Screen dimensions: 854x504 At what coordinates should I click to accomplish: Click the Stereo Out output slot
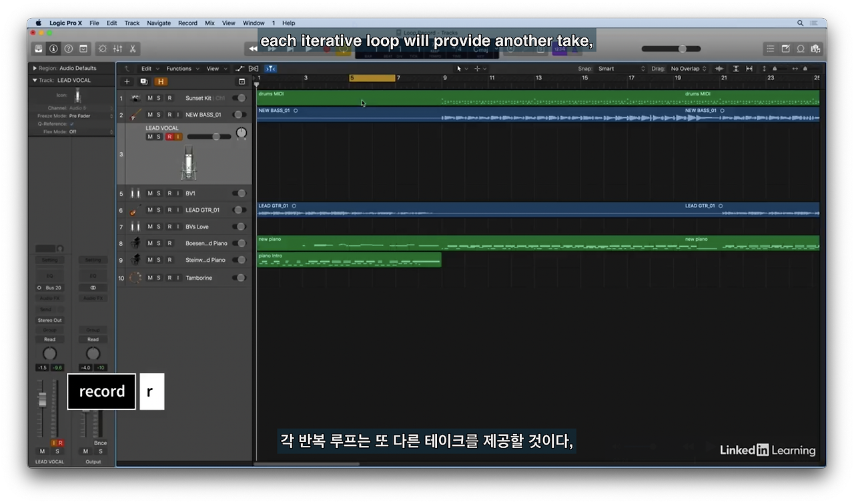[x=49, y=320]
